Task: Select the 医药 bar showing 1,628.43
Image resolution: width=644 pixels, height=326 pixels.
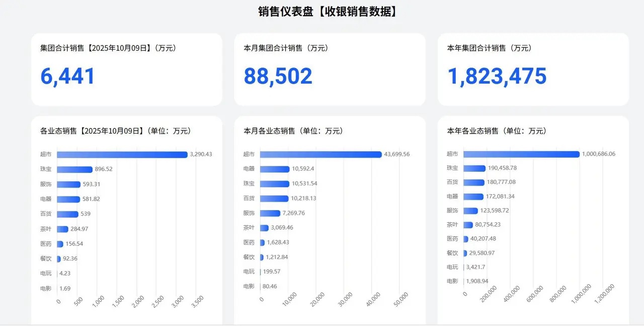Action: coord(262,242)
